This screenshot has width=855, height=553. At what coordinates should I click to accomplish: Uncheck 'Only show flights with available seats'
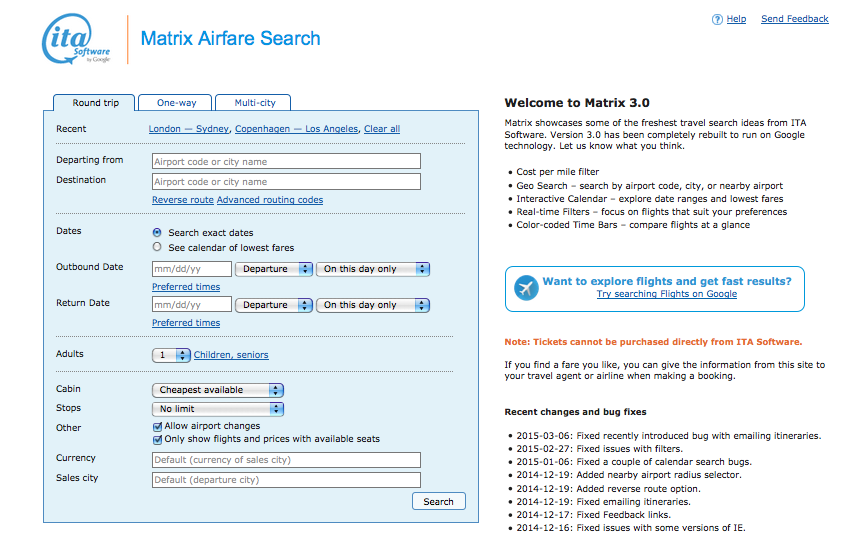157,439
